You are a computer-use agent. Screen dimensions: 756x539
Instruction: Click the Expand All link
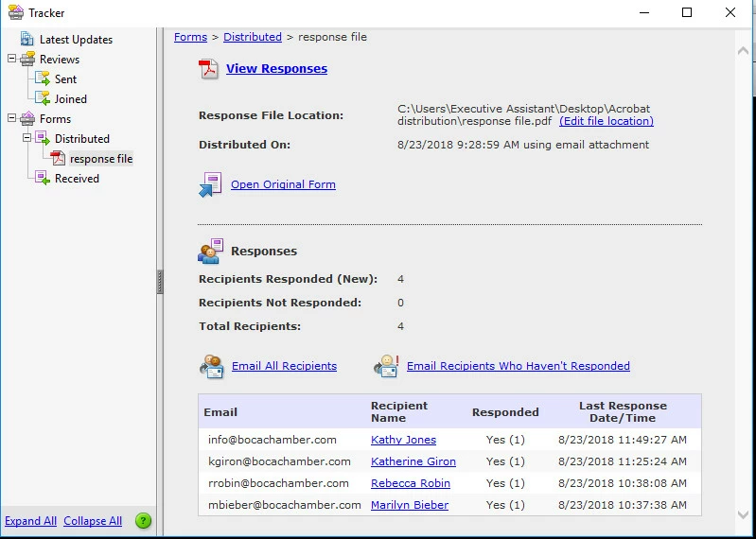pos(30,521)
